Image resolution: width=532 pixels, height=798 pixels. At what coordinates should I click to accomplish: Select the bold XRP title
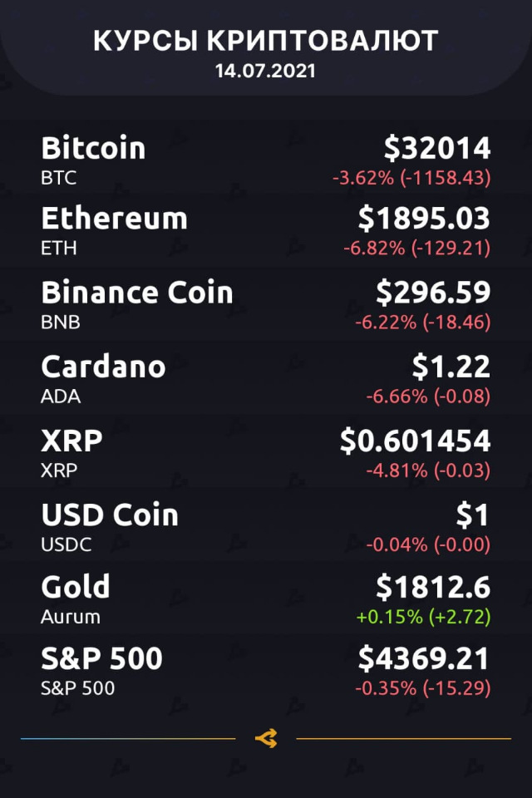pyautogui.click(x=71, y=441)
